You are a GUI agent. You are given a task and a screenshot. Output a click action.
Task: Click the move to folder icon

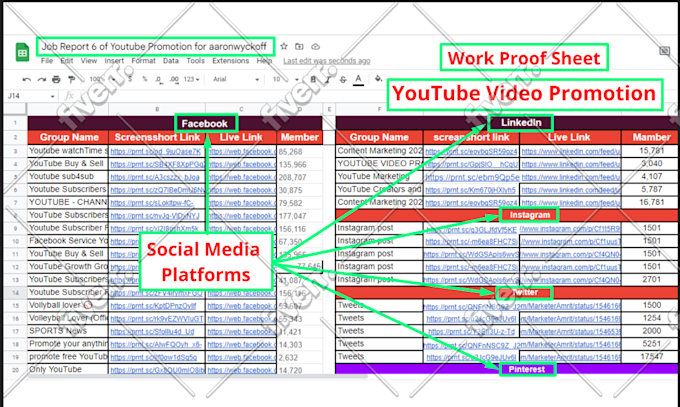(299, 46)
